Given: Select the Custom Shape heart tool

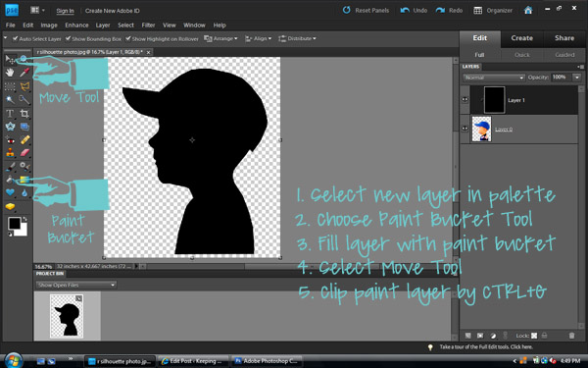Looking at the screenshot, I should (10, 193).
